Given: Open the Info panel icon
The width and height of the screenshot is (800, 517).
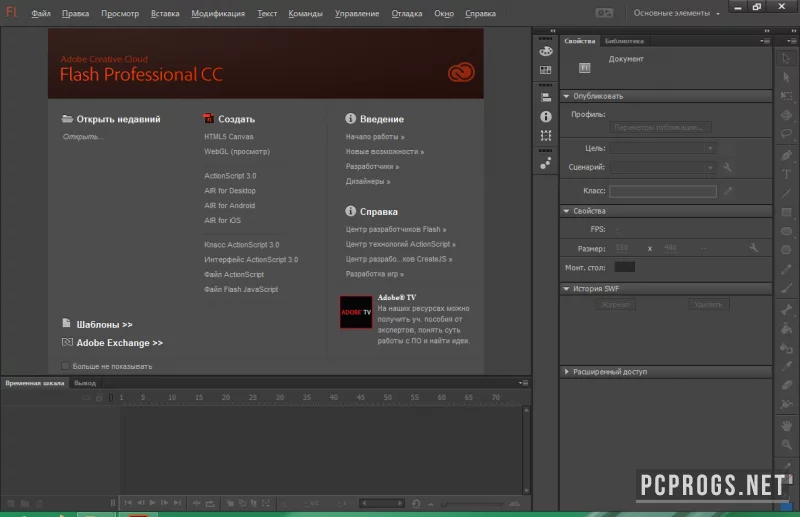Looking at the screenshot, I should click(546, 117).
